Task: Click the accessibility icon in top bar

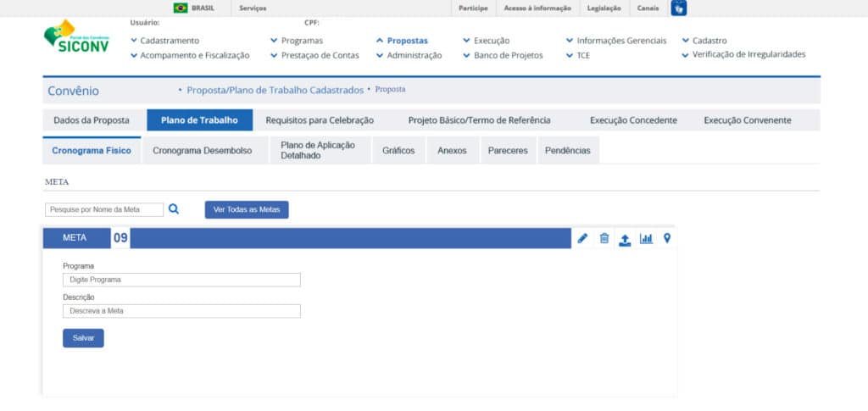Action: click(678, 8)
